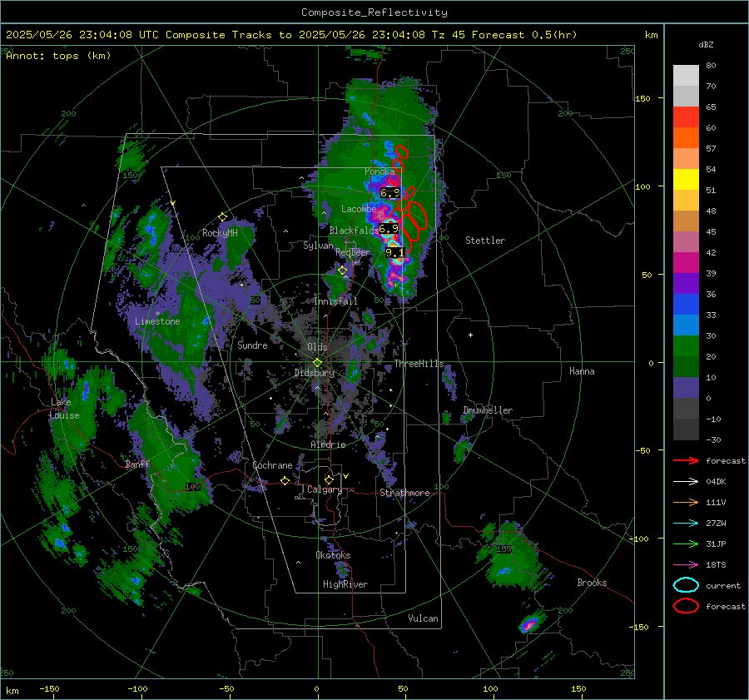Screen dimensions: 749x700
Task: Click the yellow diamond marker near Cochrane
Action: point(285,480)
